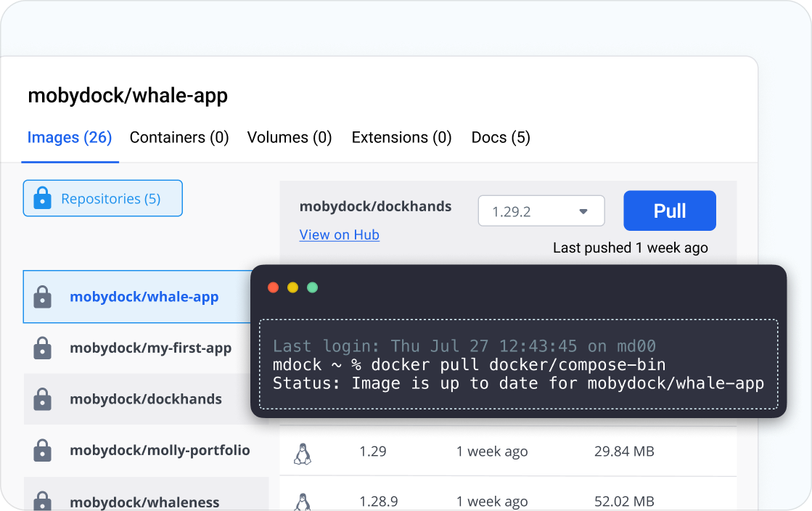
Task: Click the lock icon beside mobydock/whale-app
Action: pyautogui.click(x=43, y=297)
